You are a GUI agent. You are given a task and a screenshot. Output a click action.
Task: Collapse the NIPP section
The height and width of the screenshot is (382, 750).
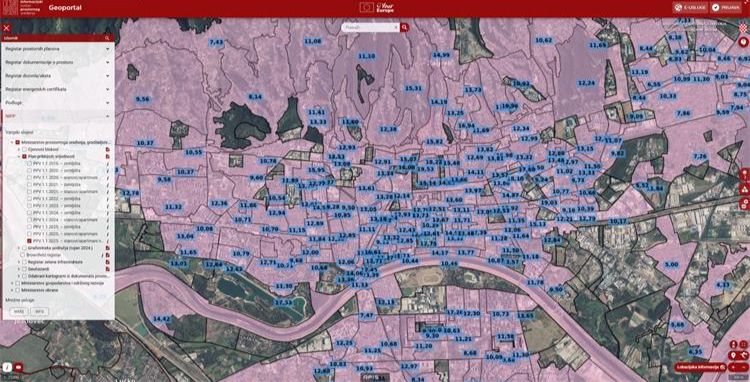click(x=57, y=116)
